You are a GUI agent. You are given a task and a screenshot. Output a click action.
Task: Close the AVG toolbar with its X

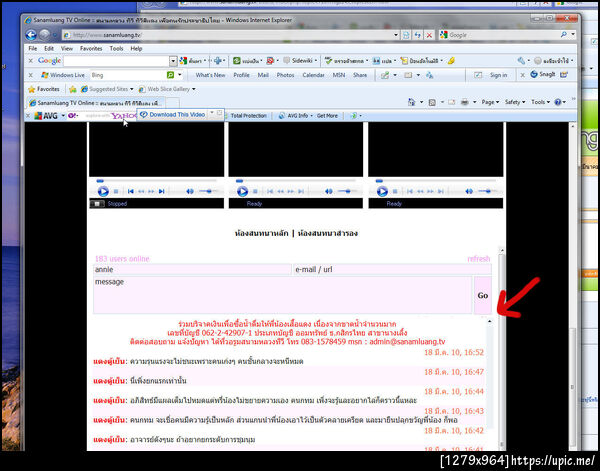tap(28, 116)
